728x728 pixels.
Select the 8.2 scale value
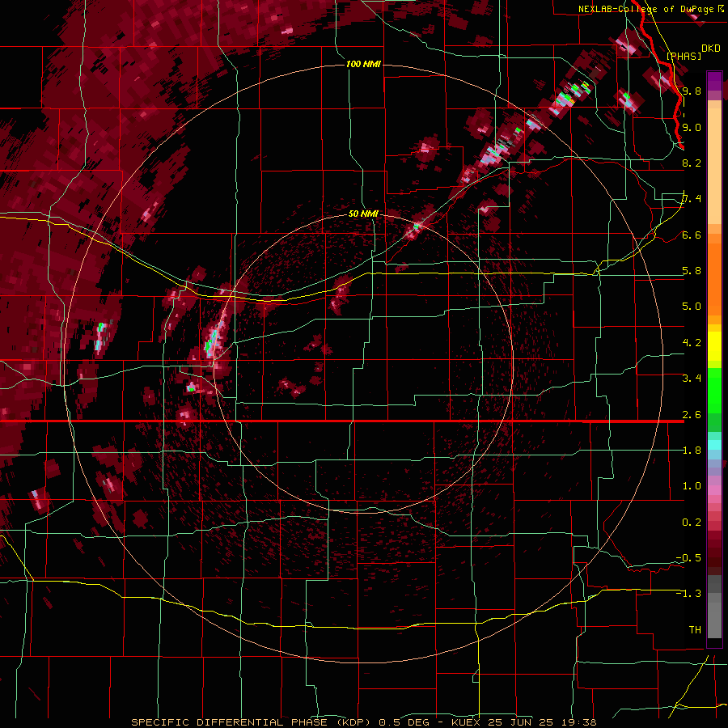pos(692,163)
